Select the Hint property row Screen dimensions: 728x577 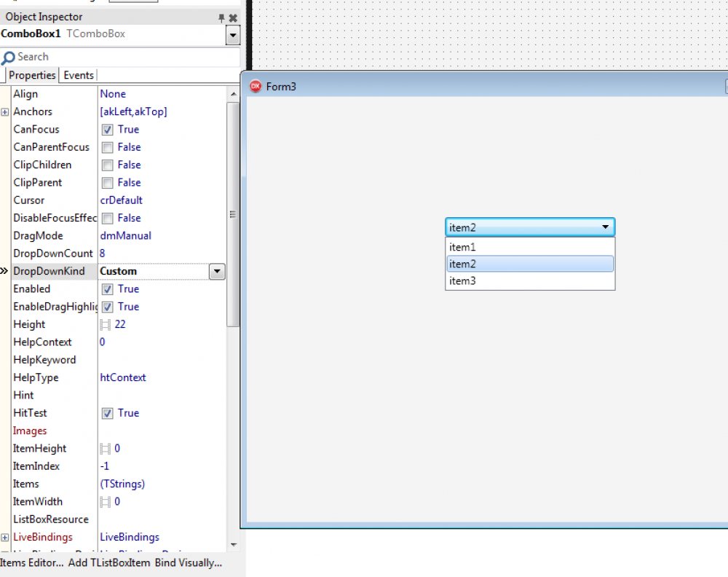(x=118, y=396)
